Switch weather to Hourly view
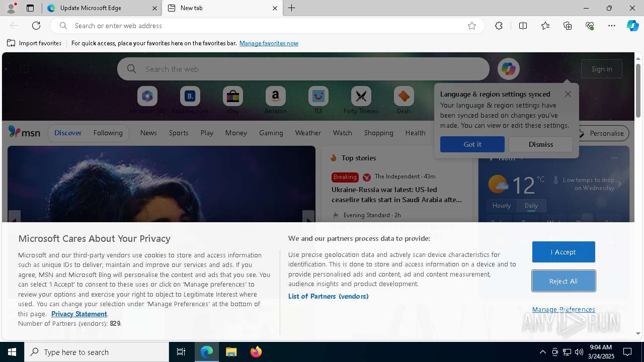The width and height of the screenshot is (644, 362). [x=502, y=206]
